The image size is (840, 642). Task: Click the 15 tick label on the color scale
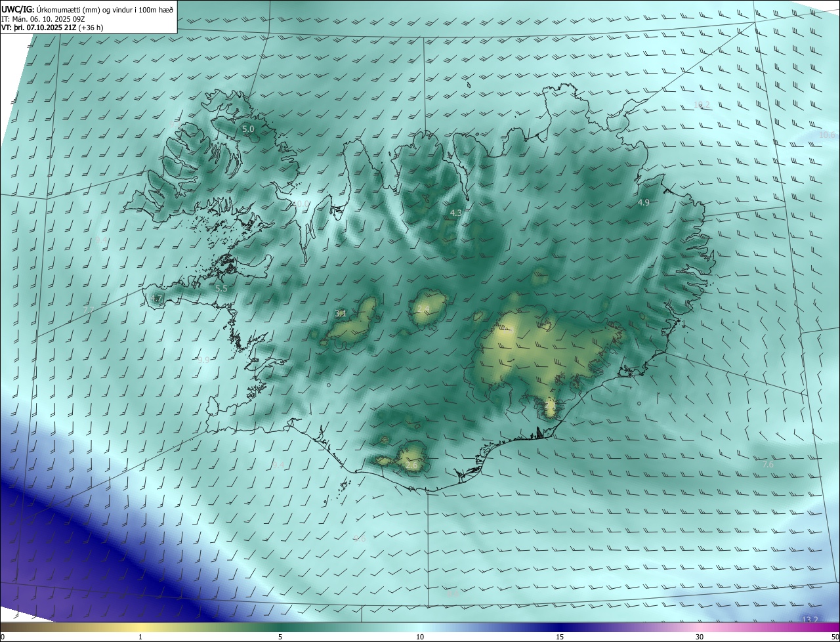(560, 637)
